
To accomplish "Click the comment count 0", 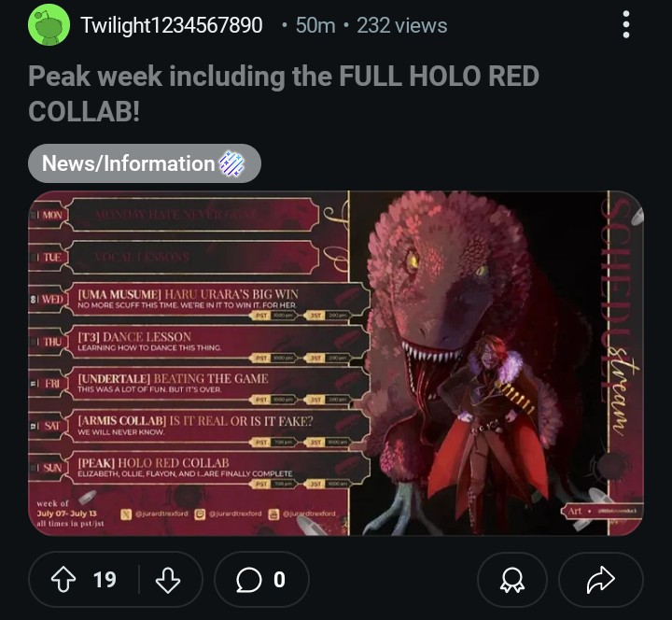I will click(x=279, y=580).
